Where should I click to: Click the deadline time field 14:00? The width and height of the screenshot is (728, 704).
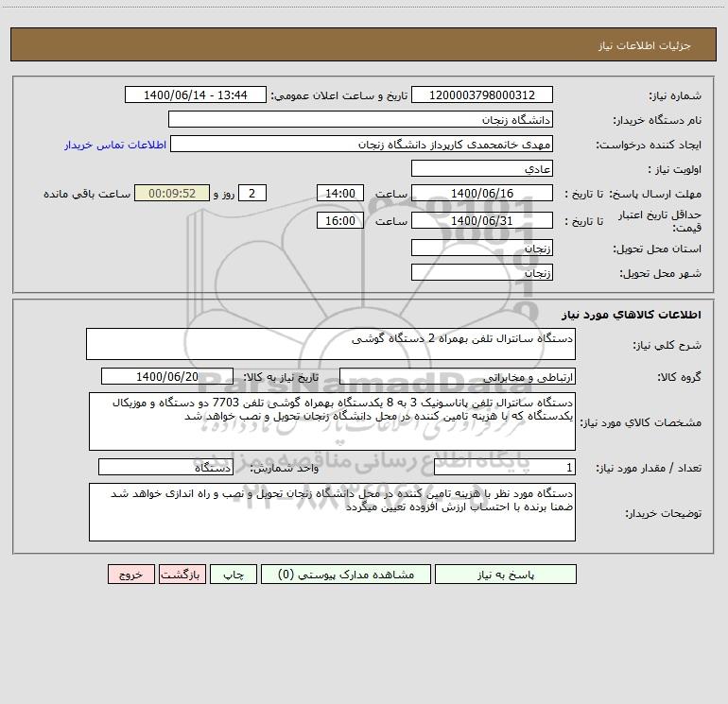point(339,193)
